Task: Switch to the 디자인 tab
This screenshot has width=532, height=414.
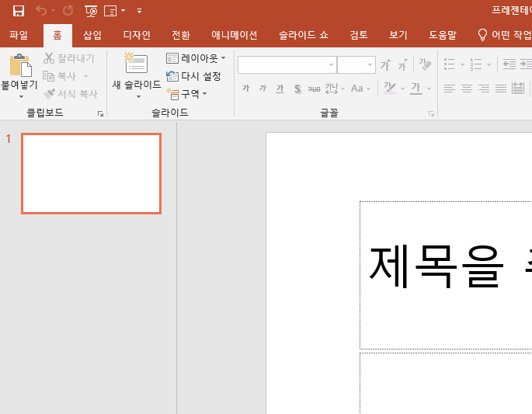Action: (x=137, y=35)
